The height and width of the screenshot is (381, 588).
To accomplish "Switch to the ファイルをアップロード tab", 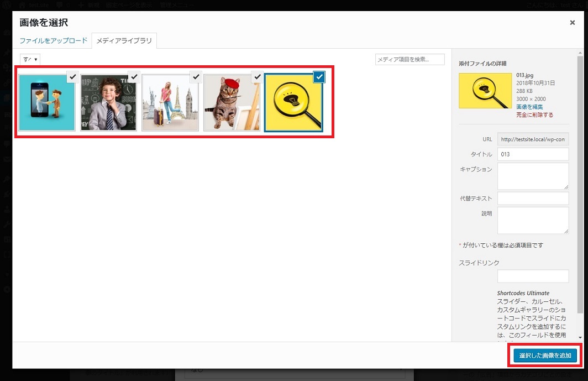I will [x=54, y=41].
